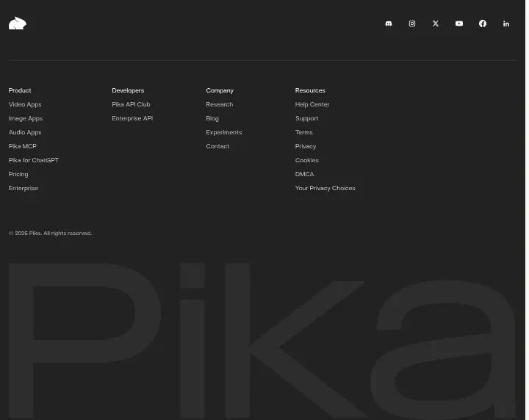529x420 pixels.
Task: Open the Image Apps link
Action: (26, 119)
